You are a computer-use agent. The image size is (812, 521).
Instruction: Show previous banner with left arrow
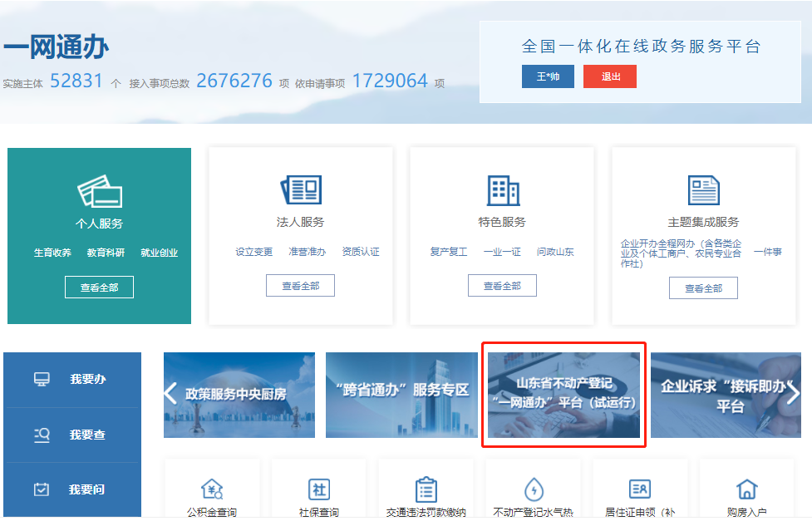tap(170, 393)
